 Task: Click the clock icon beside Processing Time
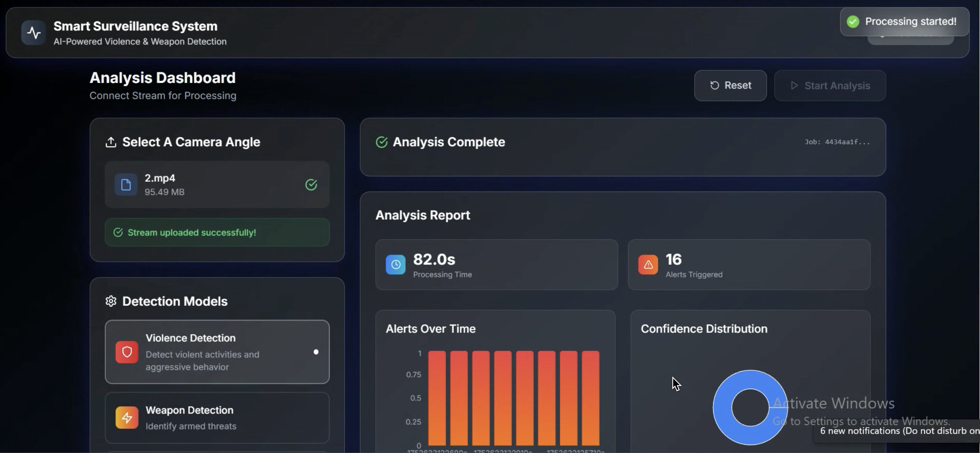click(x=395, y=264)
